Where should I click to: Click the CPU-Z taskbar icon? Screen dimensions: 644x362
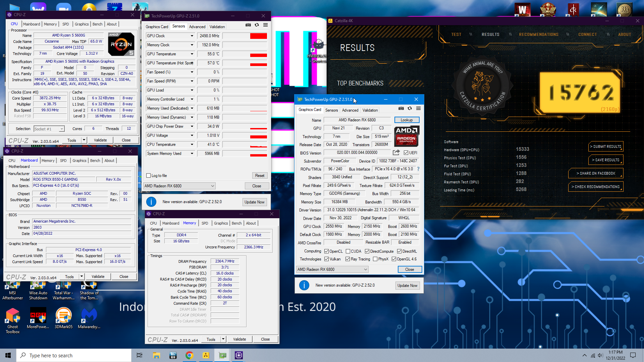pos(239,355)
